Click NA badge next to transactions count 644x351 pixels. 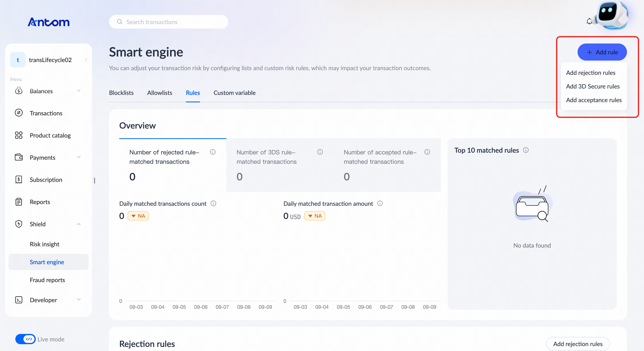[138, 216]
